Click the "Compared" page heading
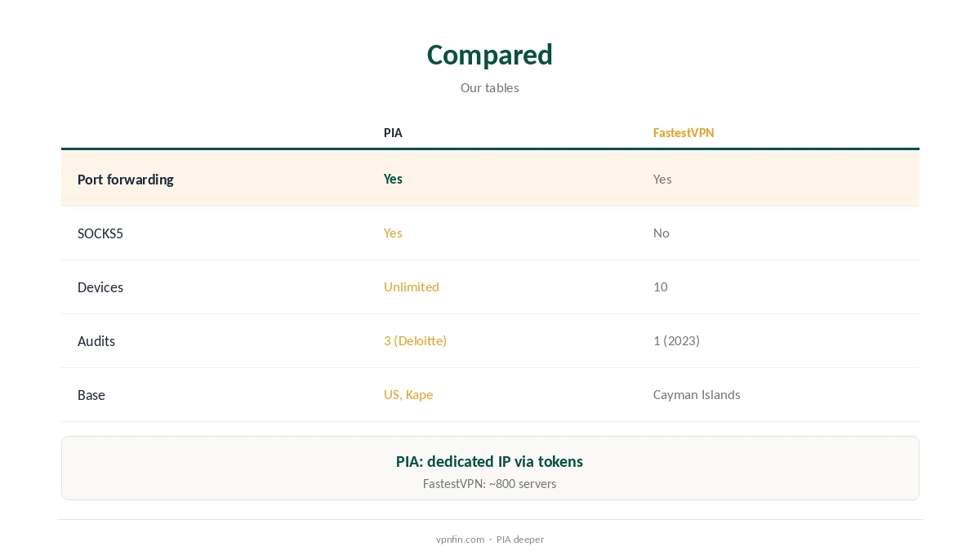The width and height of the screenshot is (980, 555). (x=490, y=55)
